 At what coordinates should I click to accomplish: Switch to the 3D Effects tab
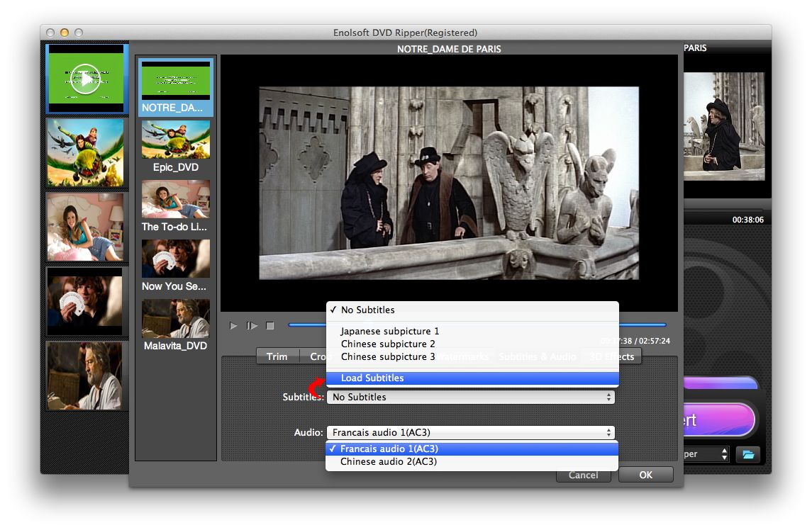[612, 356]
